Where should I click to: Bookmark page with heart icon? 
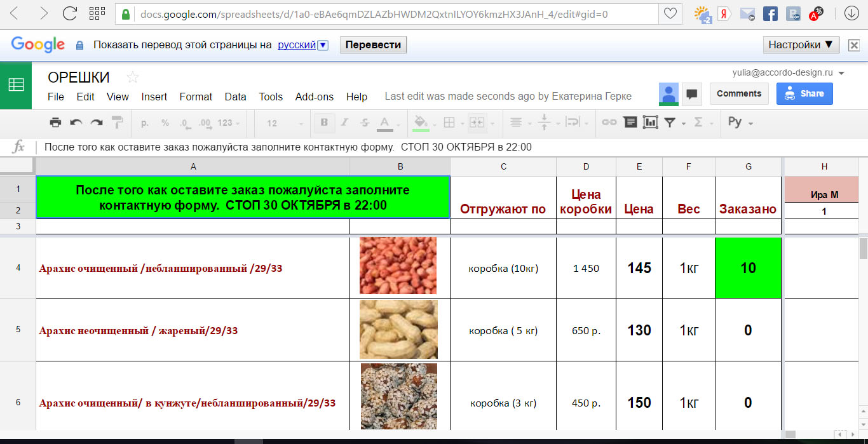(x=670, y=13)
